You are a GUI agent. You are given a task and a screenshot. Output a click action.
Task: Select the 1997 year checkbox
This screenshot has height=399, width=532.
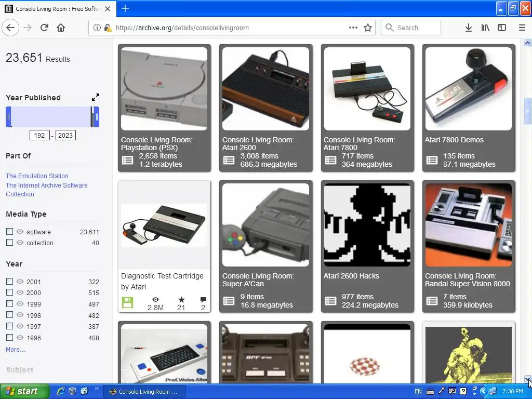click(x=9, y=326)
